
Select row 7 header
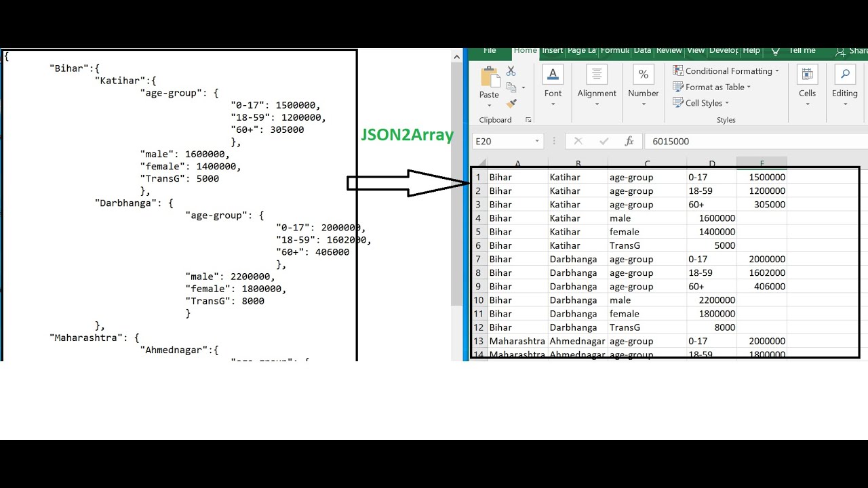click(478, 259)
